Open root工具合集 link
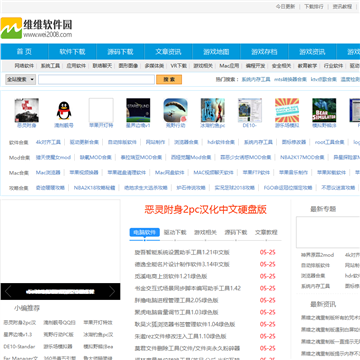This screenshot has height=360, width=360. [x=330, y=142]
